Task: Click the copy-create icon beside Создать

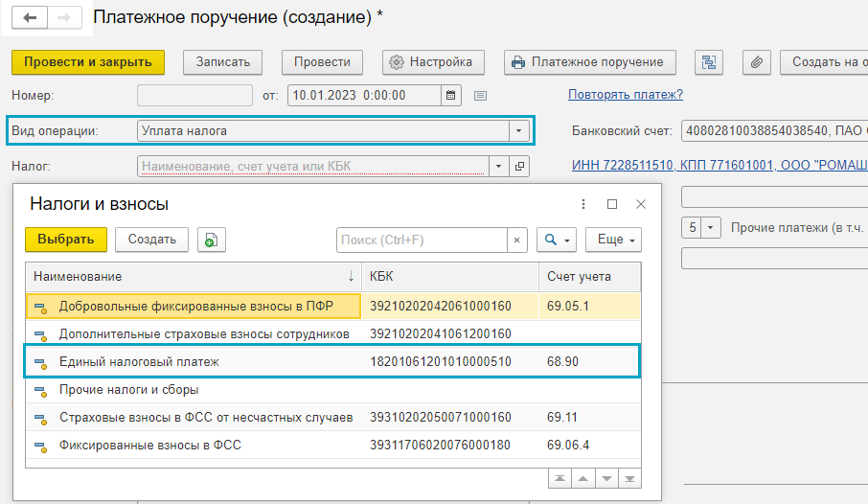Action: (212, 240)
